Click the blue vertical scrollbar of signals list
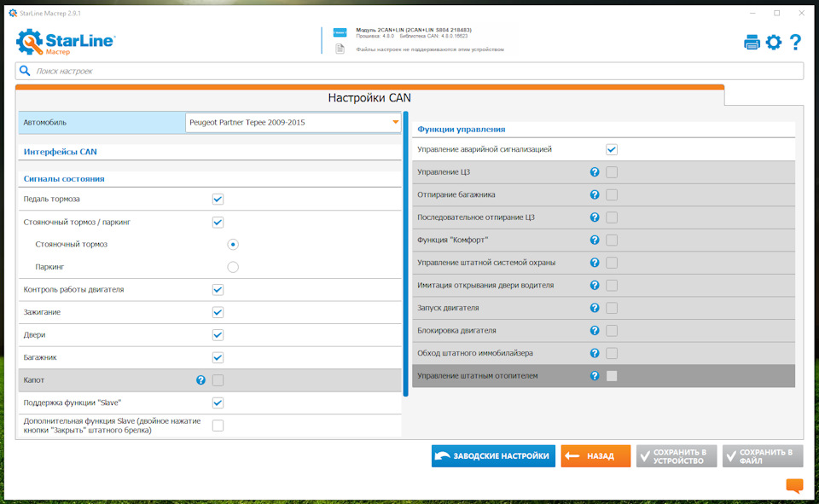819x504 pixels. (405, 253)
